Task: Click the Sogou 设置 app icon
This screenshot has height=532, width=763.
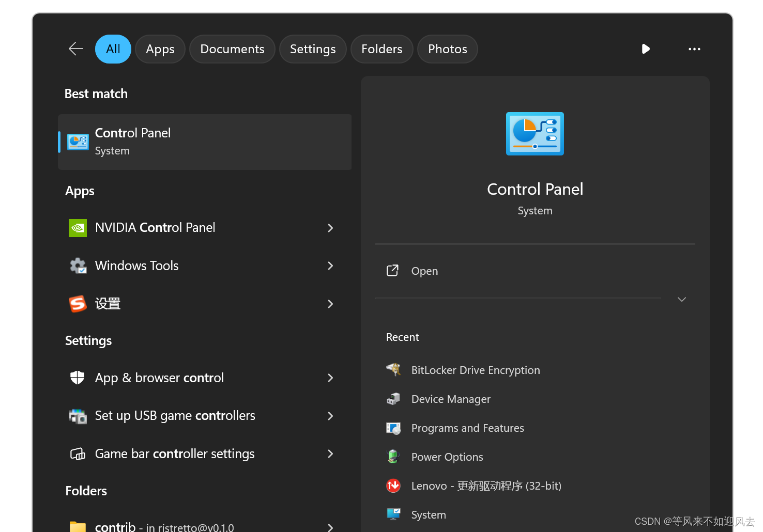Action: pos(78,304)
